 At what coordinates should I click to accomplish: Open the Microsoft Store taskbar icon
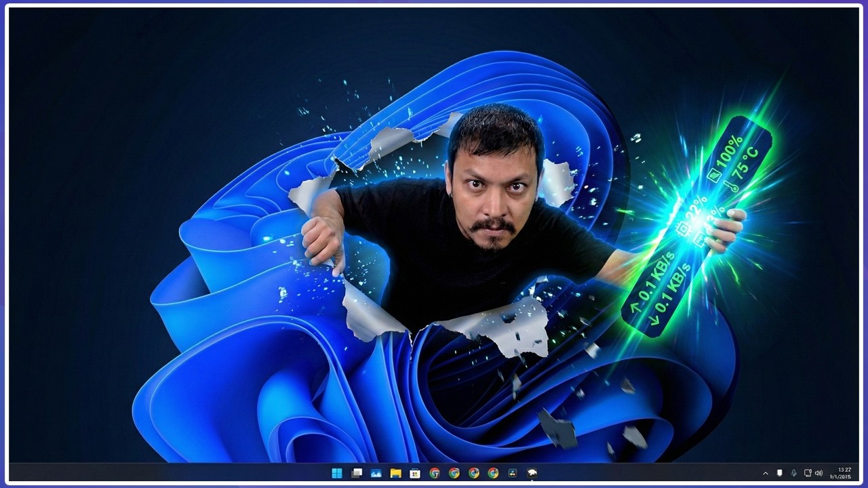415,473
